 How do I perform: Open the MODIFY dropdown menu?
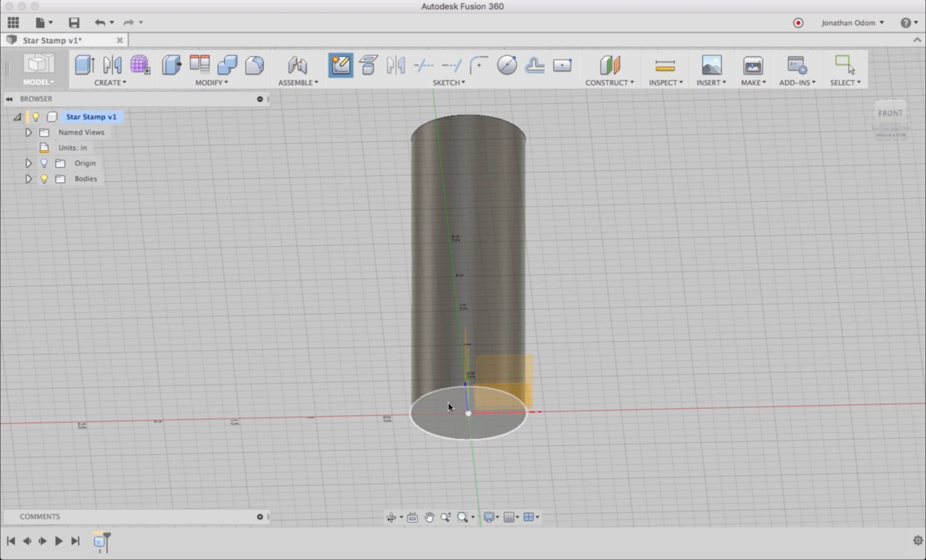[211, 82]
